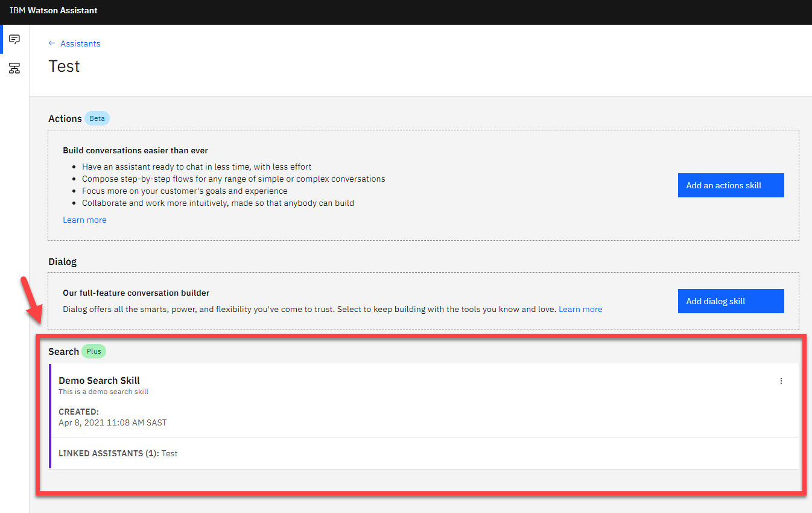Image resolution: width=812 pixels, height=513 pixels.
Task: Open the Assistants chat icon in sidebar
Action: click(x=14, y=39)
